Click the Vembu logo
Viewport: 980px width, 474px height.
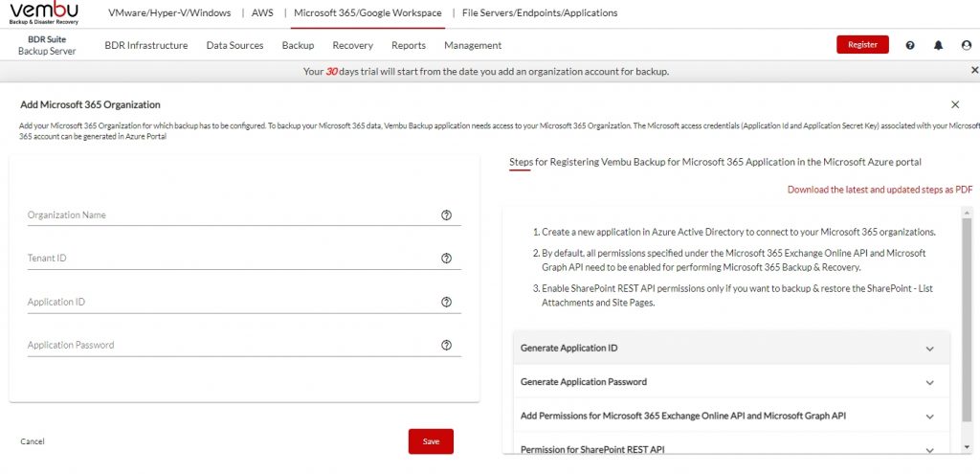point(44,12)
